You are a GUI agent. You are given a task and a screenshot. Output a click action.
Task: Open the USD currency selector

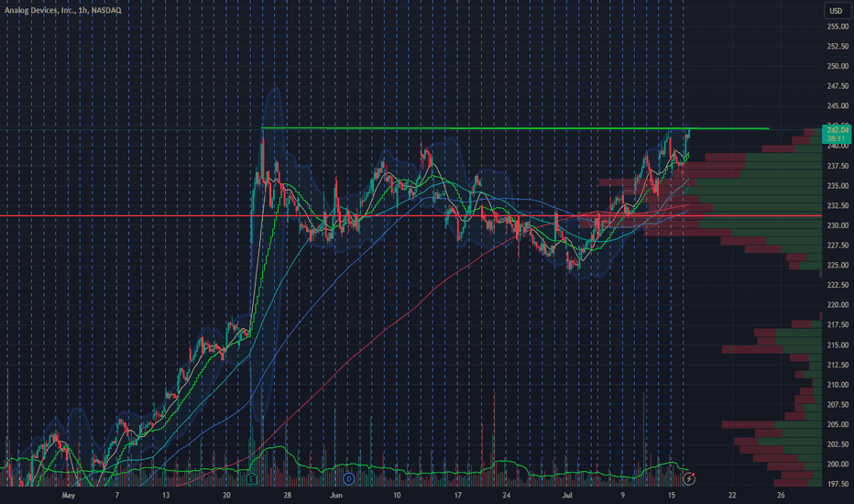pos(836,10)
